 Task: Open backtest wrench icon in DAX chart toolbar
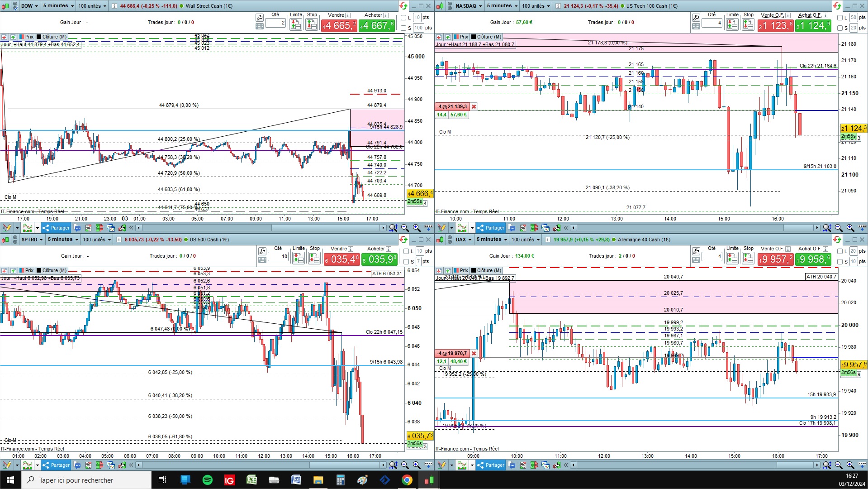click(x=556, y=465)
